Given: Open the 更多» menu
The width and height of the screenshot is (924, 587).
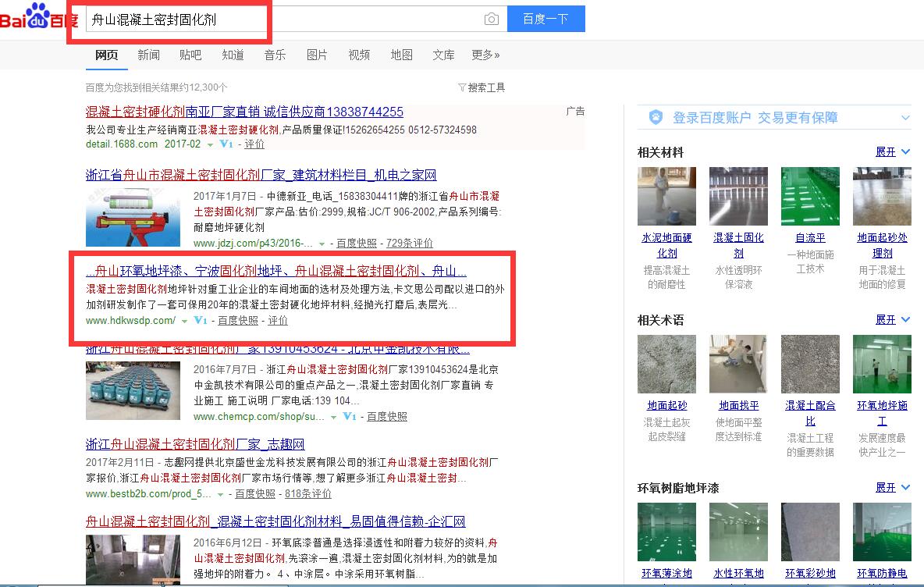Looking at the screenshot, I should pyautogui.click(x=485, y=55).
